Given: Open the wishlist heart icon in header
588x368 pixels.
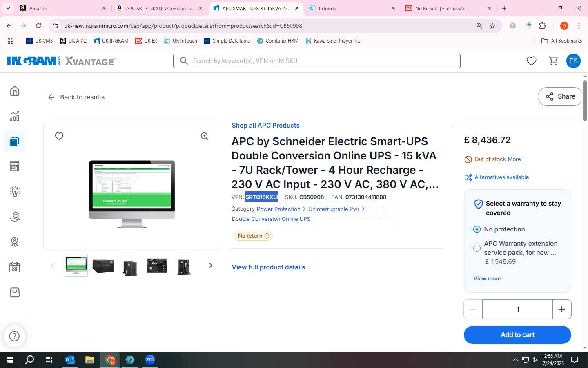Looking at the screenshot, I should [531, 61].
